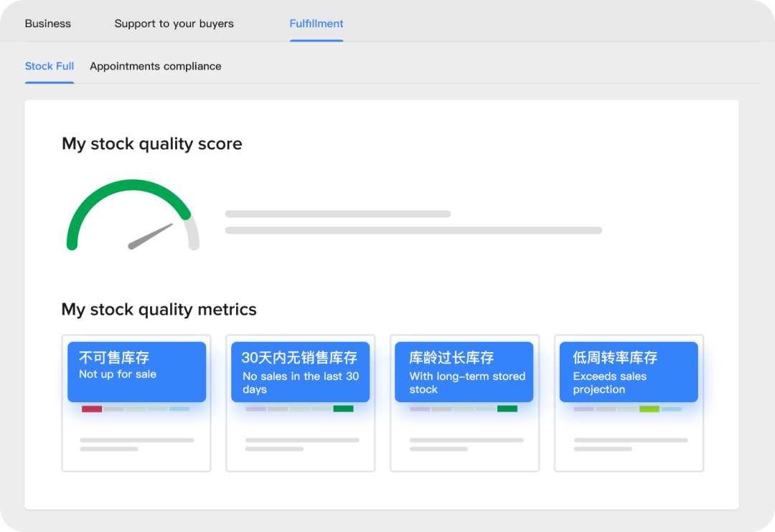
Task: Open the Business tab
Action: [47, 24]
